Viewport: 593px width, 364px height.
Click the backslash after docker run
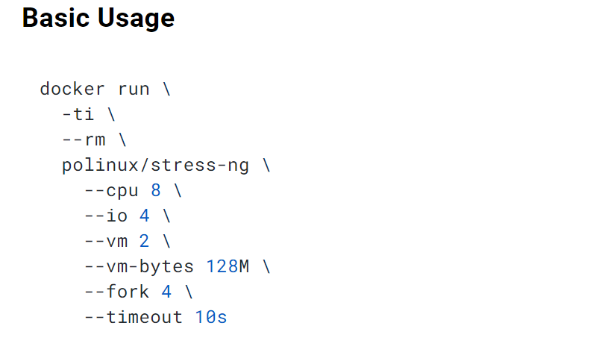click(x=166, y=90)
